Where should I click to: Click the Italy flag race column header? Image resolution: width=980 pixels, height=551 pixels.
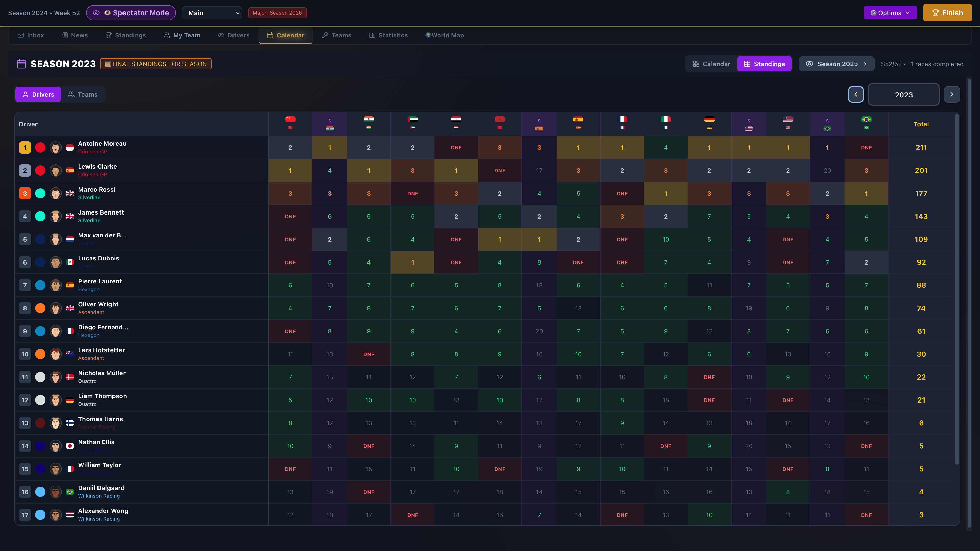point(665,123)
